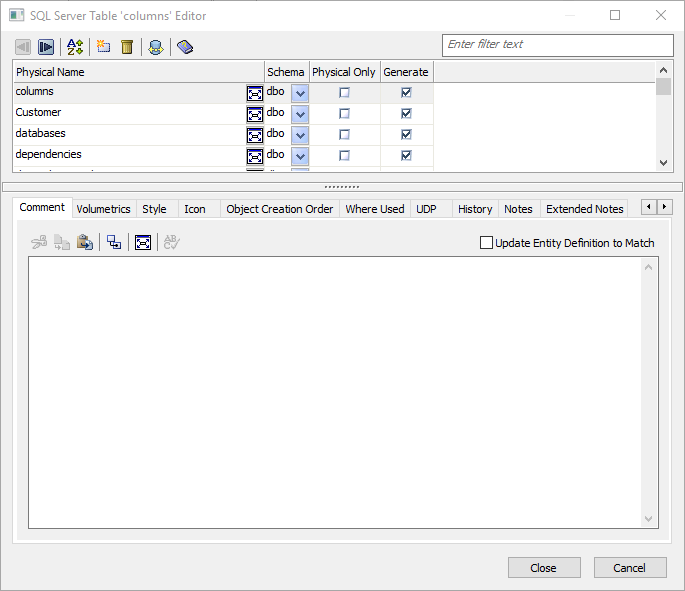The width and height of the screenshot is (685, 591).
Task: Open the help book icon
Action: coord(185,47)
